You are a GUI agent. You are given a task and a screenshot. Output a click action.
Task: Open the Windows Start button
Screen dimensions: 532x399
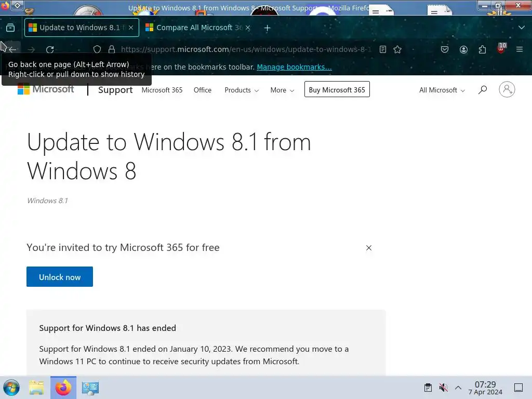(11, 388)
